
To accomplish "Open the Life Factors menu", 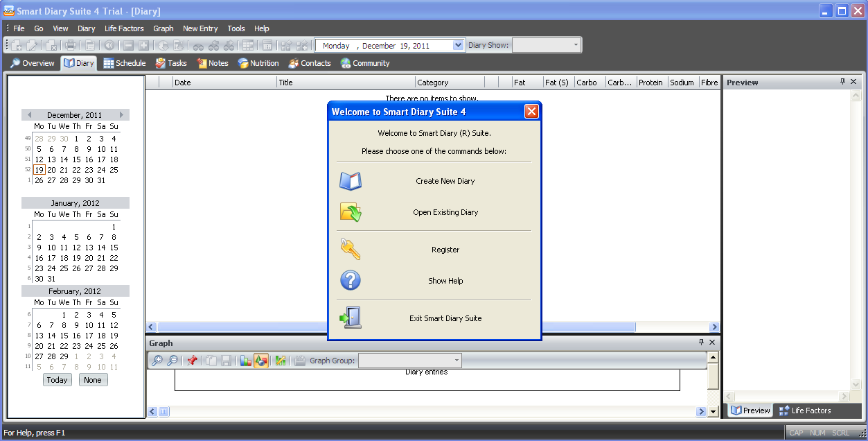I will [x=124, y=28].
